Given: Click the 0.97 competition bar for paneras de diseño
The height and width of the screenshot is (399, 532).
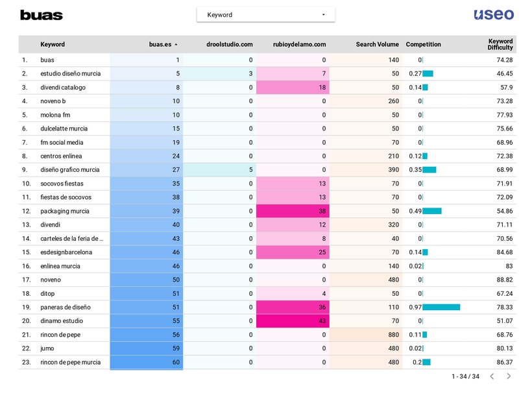Looking at the screenshot, I should [441, 307].
